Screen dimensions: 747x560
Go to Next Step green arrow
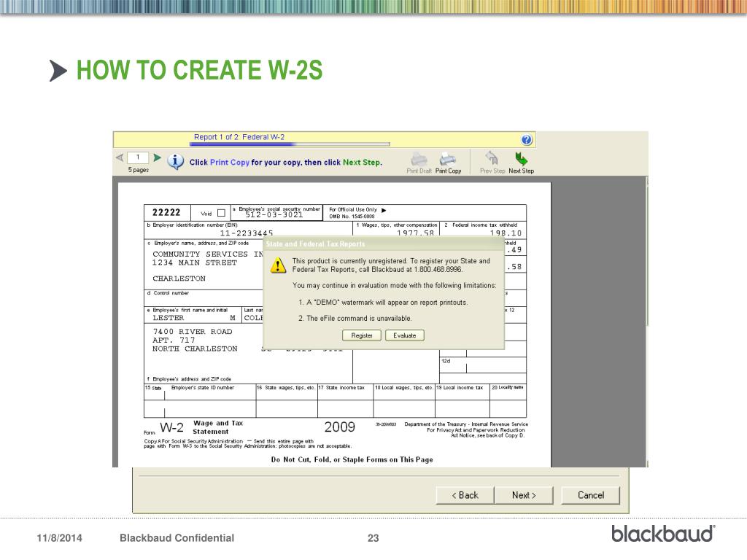pos(521,159)
